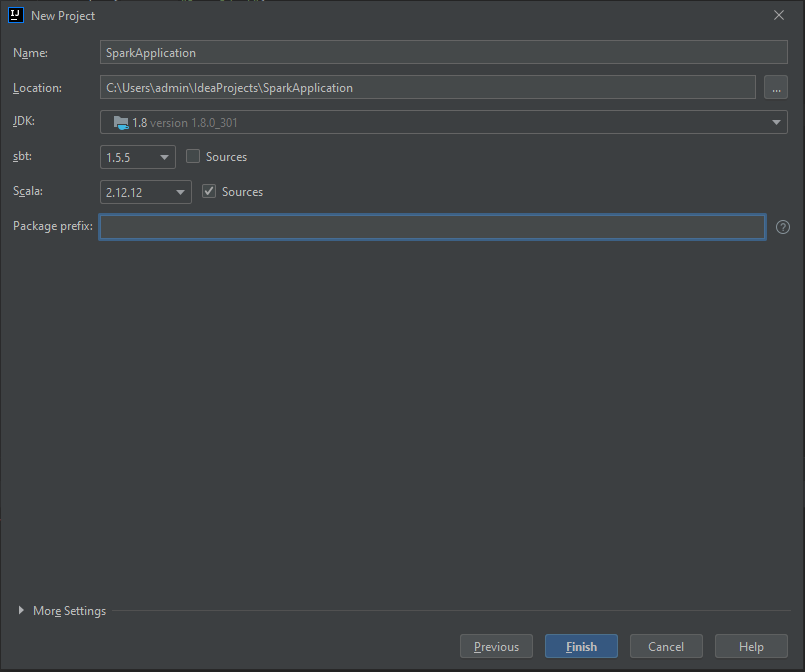Click the IntelliJ IDEA logo in title bar

click(16, 15)
